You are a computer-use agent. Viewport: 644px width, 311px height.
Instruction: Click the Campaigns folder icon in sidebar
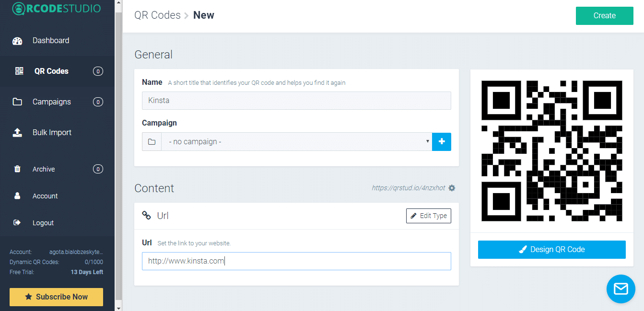tap(17, 102)
